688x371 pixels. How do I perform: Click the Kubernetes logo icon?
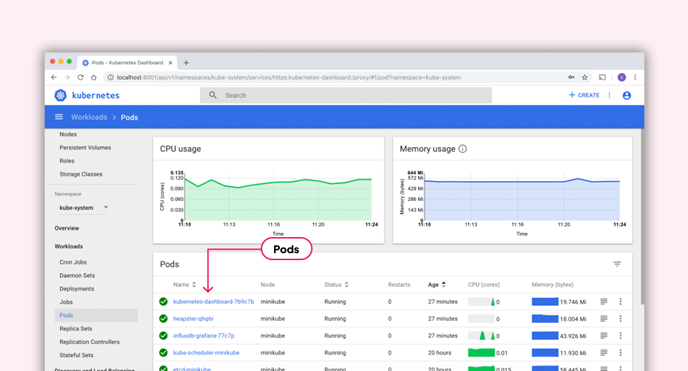[61, 95]
